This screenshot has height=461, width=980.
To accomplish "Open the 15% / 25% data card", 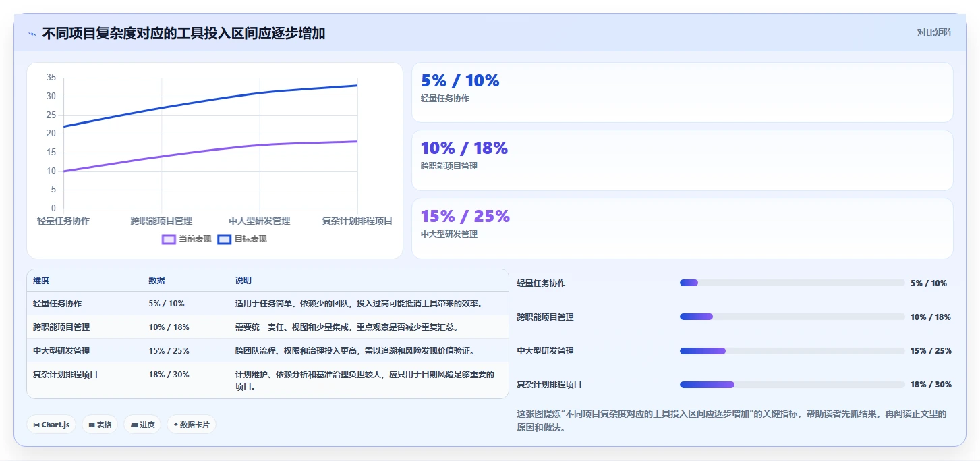I will (x=682, y=228).
